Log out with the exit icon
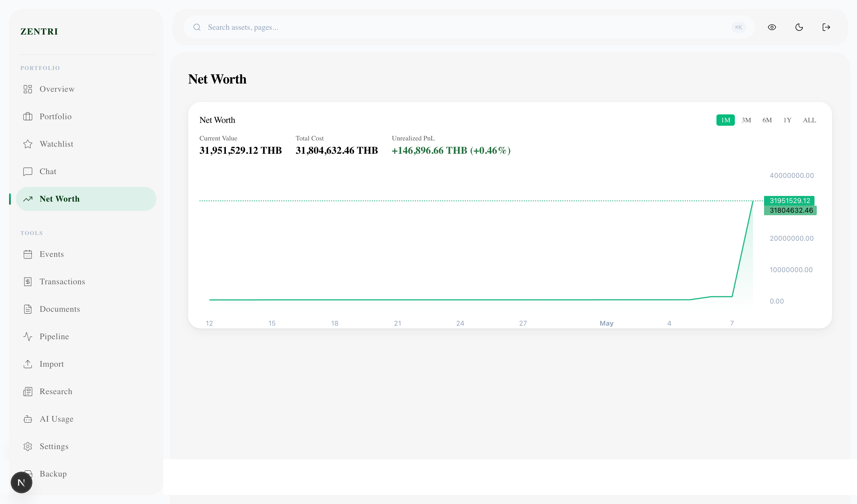857x504 pixels. tap(826, 27)
